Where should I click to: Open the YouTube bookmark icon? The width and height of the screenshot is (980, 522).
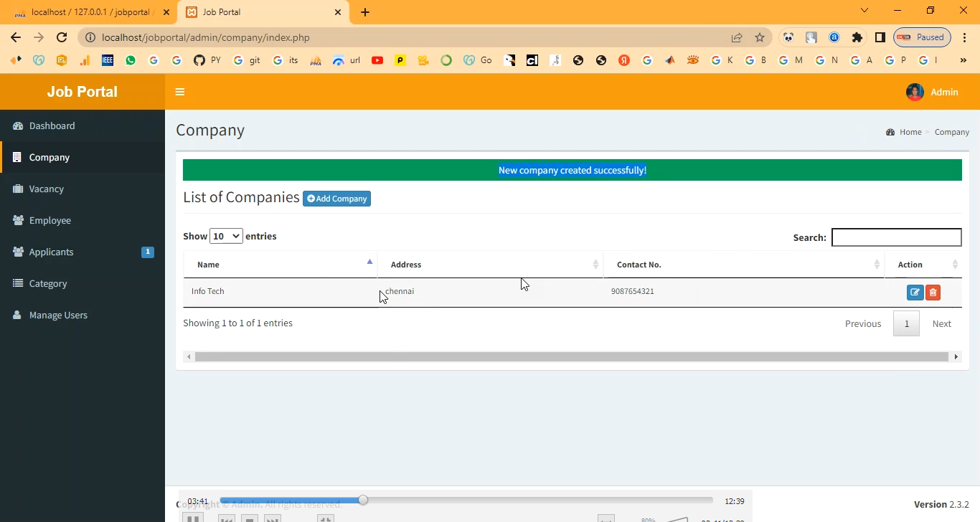[x=377, y=61]
